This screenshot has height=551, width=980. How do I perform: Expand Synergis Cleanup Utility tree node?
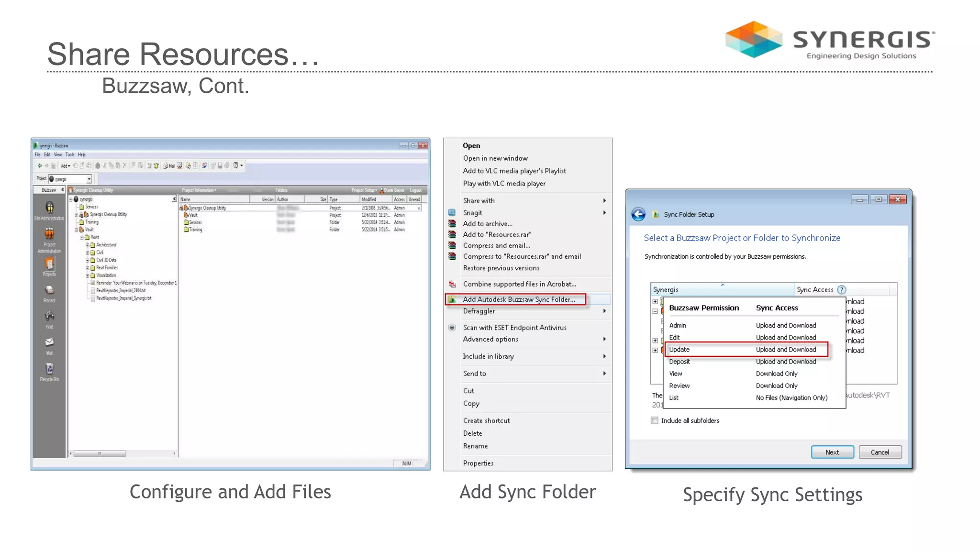[x=76, y=215]
